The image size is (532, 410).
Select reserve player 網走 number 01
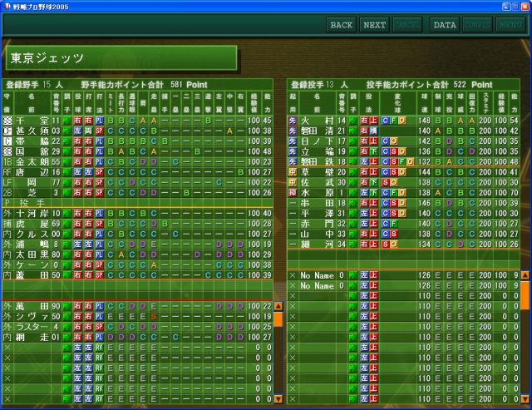(137, 338)
